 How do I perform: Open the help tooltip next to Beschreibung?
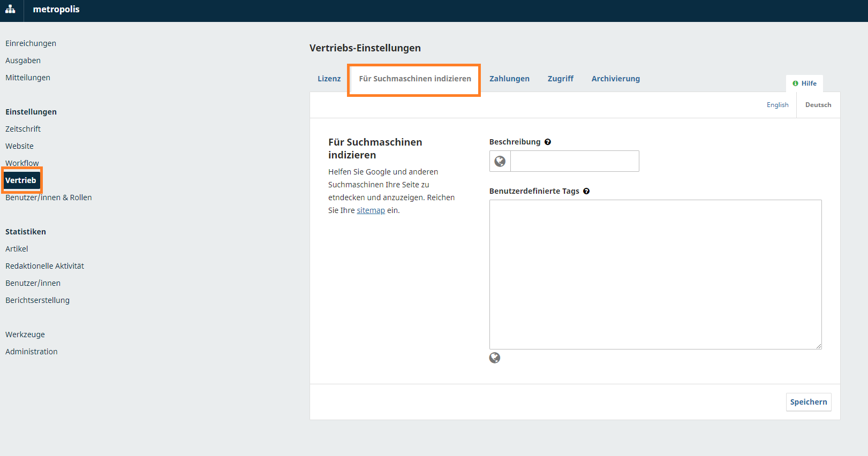pos(548,142)
